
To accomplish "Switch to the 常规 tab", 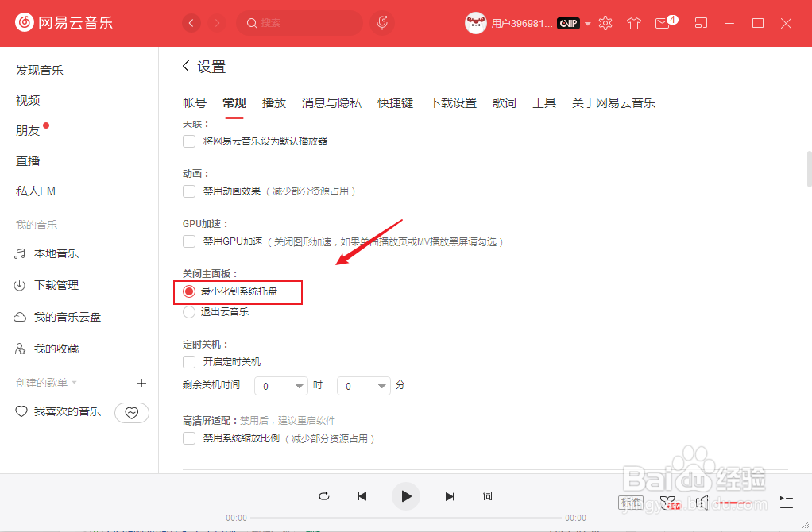I will pos(234,103).
